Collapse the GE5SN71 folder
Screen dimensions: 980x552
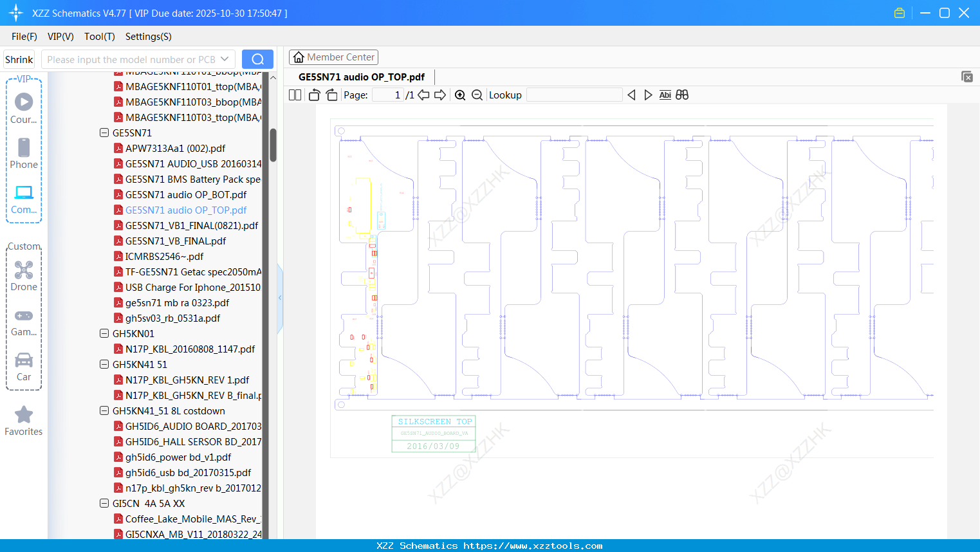104,133
